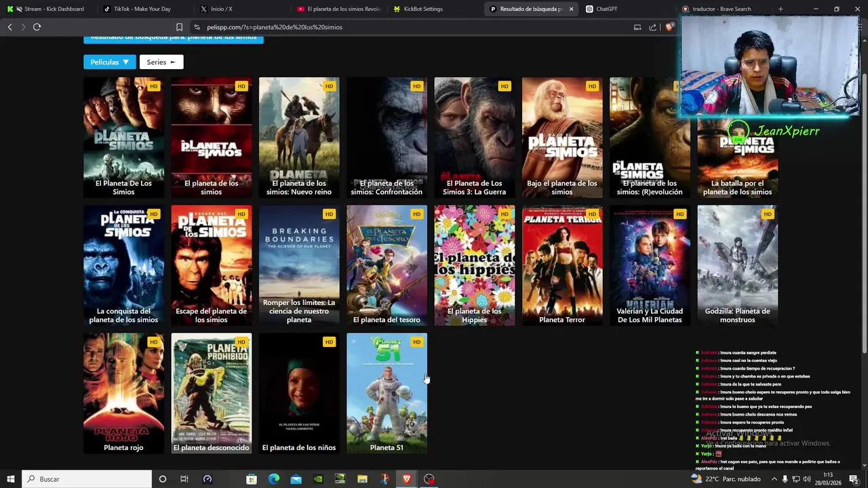Screen dimensions: 868x488
Task: Open El Planeta de Los Simios 3: La Guerra
Action: [475, 138]
